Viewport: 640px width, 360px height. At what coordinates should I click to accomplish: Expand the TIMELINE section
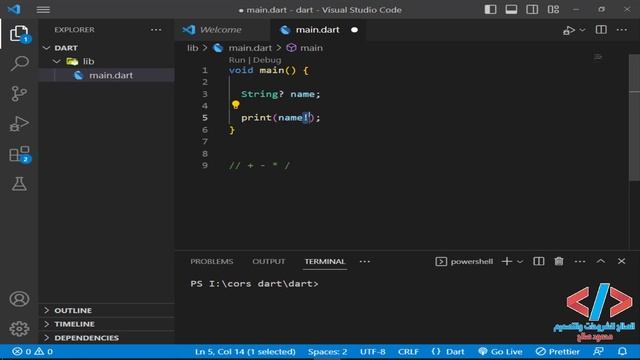point(107,324)
